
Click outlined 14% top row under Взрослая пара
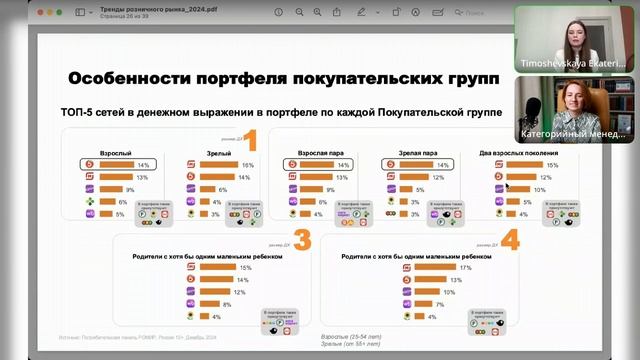coord(318,164)
